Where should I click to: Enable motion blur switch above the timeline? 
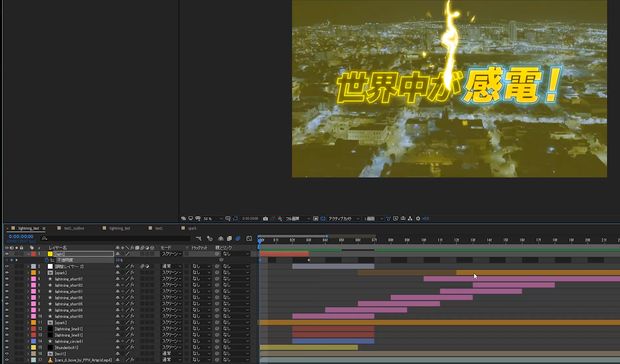point(238,238)
